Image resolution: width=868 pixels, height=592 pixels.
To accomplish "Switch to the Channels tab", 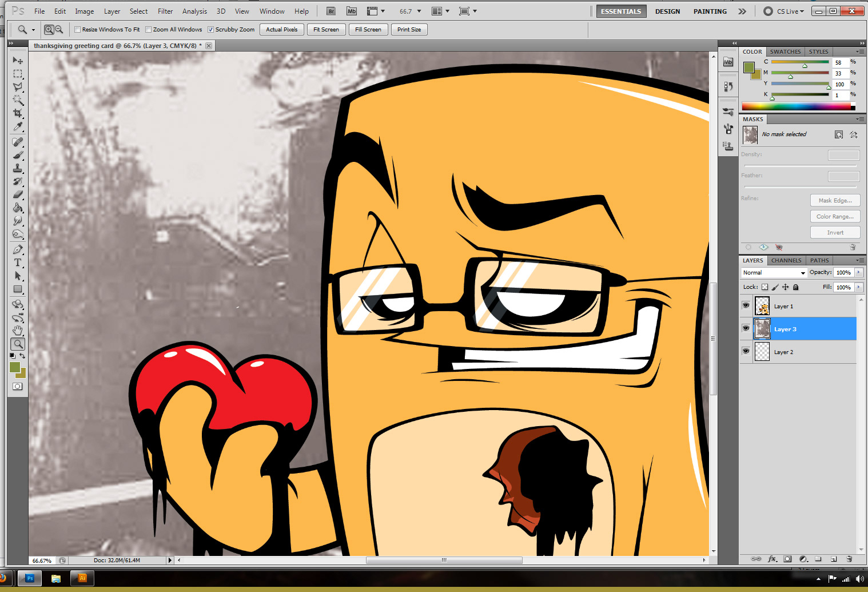I will coord(786,261).
